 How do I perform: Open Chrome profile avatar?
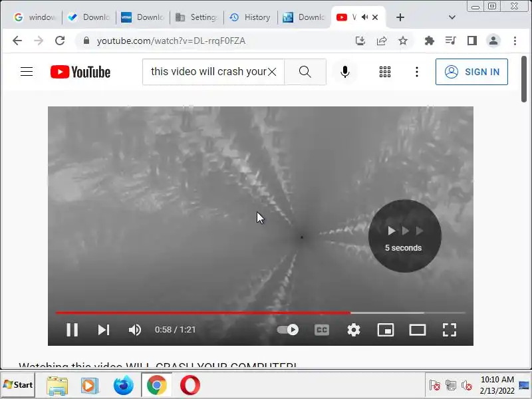pos(493,41)
